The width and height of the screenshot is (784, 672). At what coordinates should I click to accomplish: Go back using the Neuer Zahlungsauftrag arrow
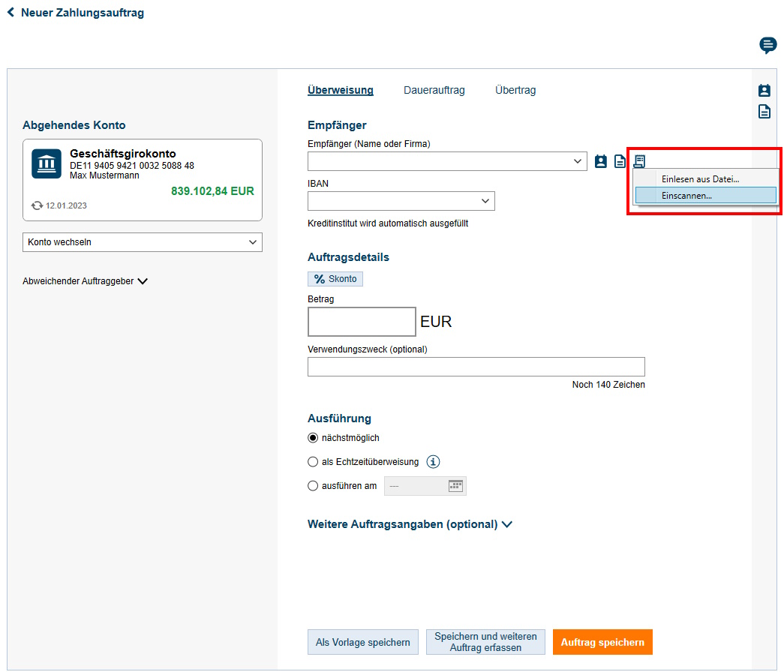tap(11, 13)
